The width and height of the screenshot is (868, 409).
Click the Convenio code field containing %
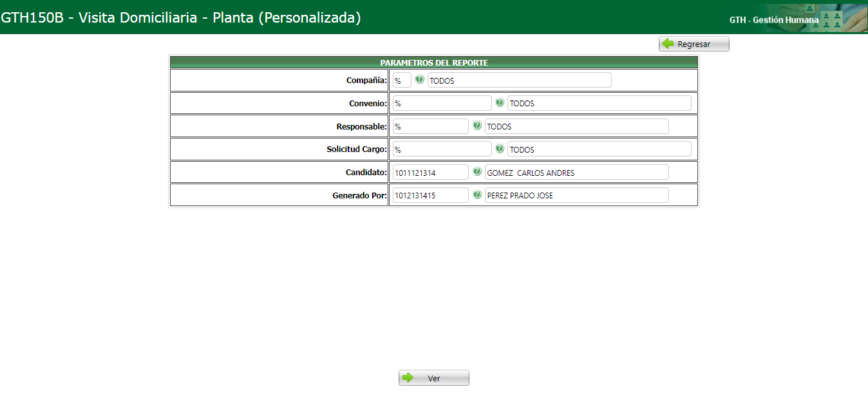click(442, 103)
